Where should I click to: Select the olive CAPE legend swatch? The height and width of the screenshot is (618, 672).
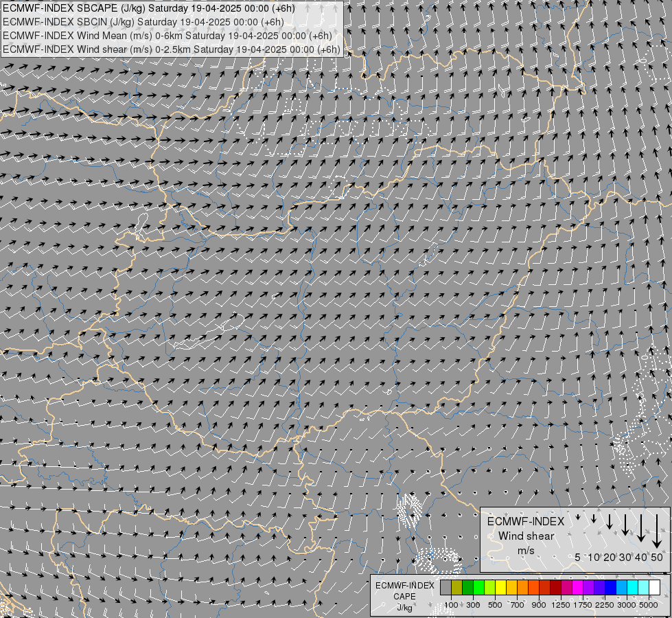457,587
